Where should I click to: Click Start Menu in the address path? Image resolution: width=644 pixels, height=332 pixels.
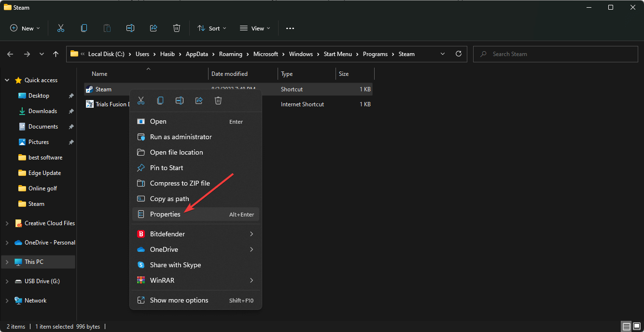(x=337, y=54)
